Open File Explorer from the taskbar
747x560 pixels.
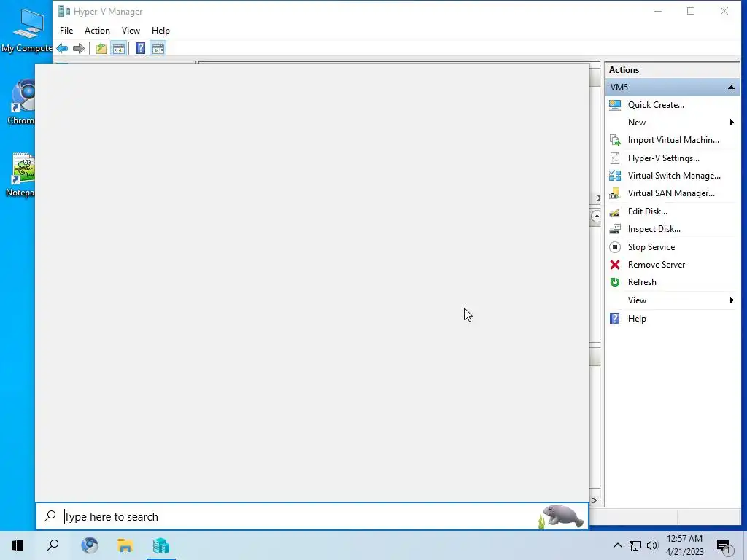pos(125,545)
